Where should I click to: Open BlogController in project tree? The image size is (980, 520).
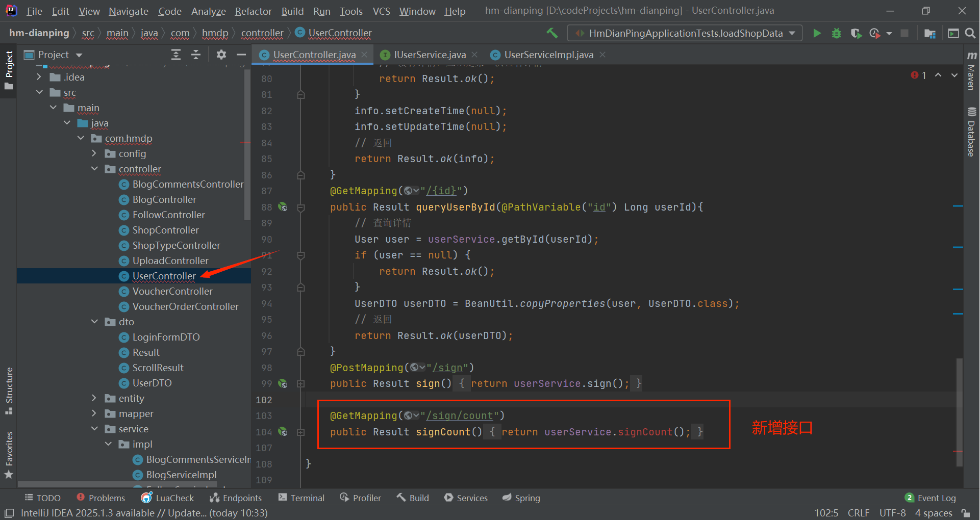pyautogui.click(x=164, y=199)
